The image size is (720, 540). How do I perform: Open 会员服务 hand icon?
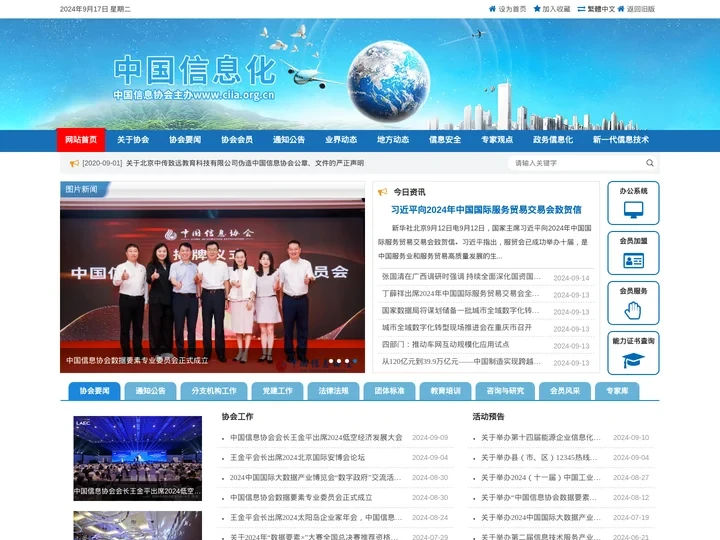click(633, 310)
